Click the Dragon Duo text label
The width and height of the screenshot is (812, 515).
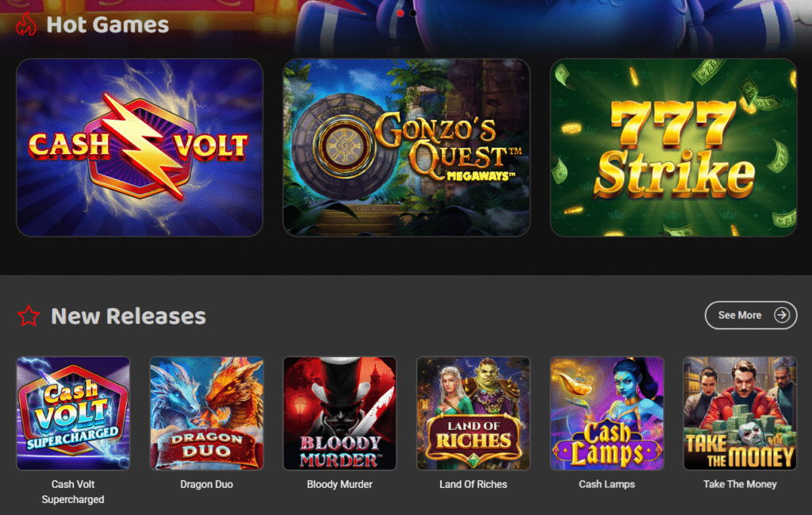[207, 484]
